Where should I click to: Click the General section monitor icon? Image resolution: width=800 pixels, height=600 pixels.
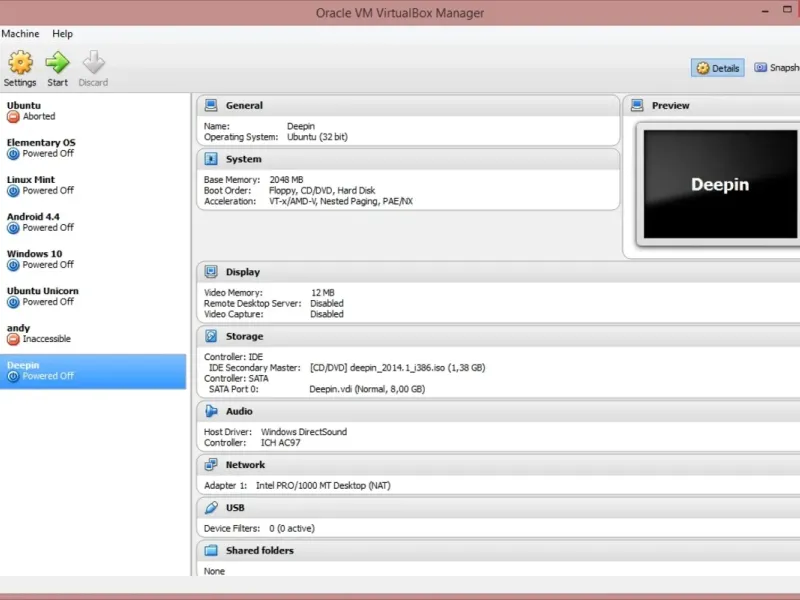(211, 106)
